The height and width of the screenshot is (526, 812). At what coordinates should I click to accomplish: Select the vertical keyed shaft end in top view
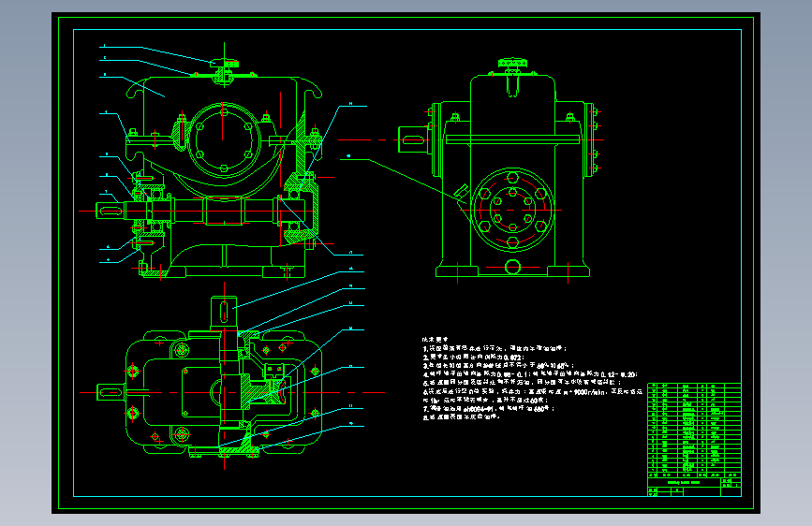pyautogui.click(x=224, y=313)
